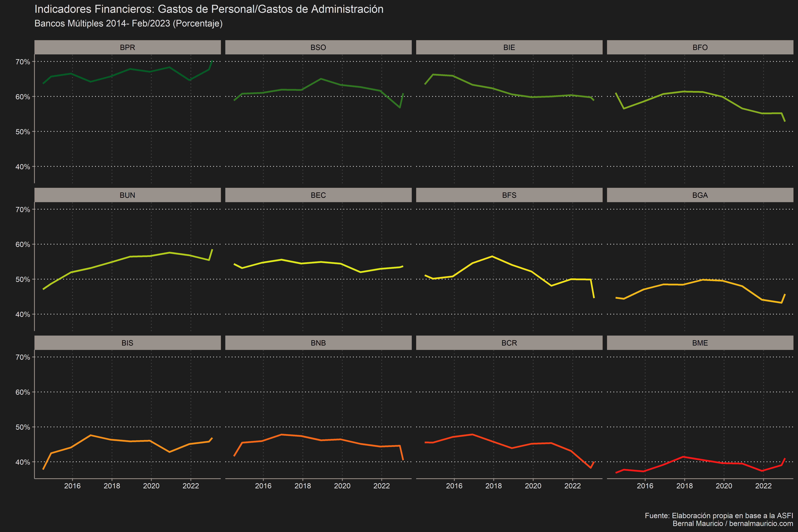The height and width of the screenshot is (532, 798).
Task: Select the BUN facet header
Action: (x=128, y=195)
